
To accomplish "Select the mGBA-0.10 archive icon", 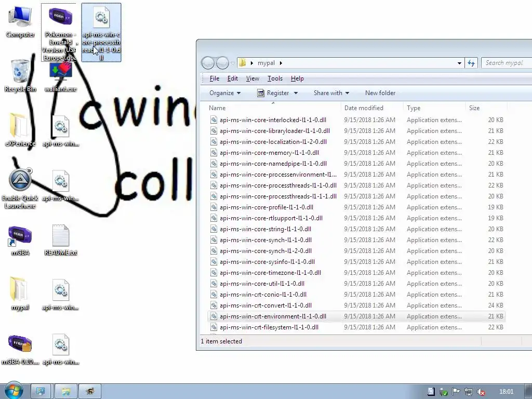I will click(20, 350).
